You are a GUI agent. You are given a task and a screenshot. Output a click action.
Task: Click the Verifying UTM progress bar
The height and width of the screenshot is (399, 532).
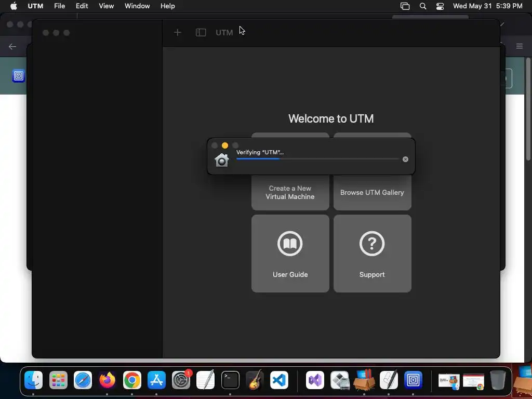(317, 159)
